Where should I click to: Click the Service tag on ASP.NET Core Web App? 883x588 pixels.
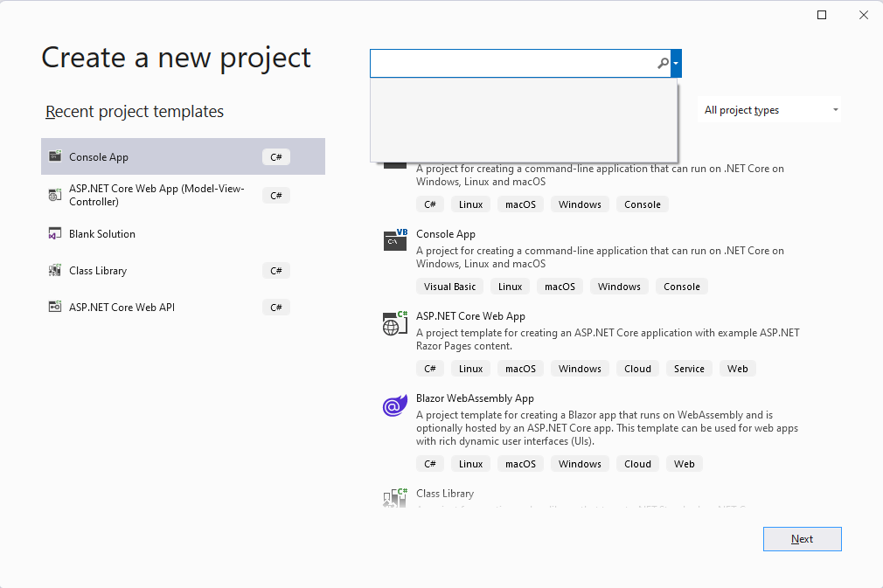pyautogui.click(x=689, y=369)
